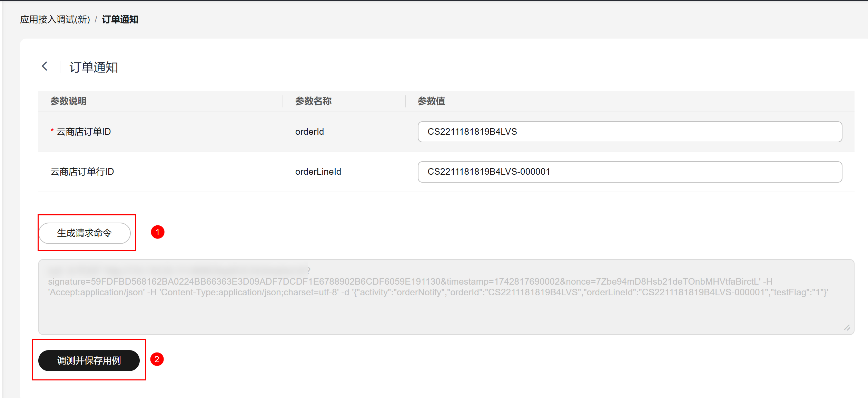Click the 云商店订单行ID row label
The width and height of the screenshot is (868, 398).
click(82, 172)
